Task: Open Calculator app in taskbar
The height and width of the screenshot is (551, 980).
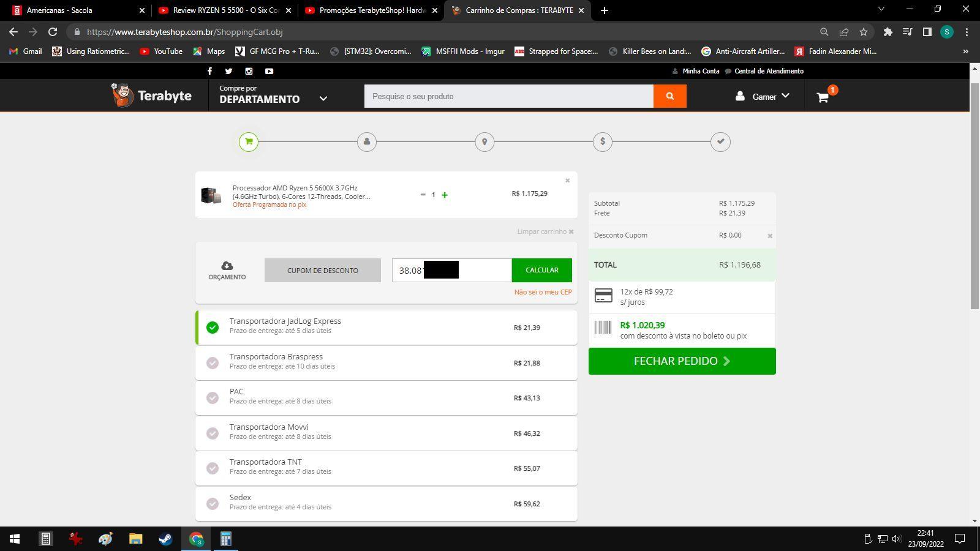Action: [225, 539]
